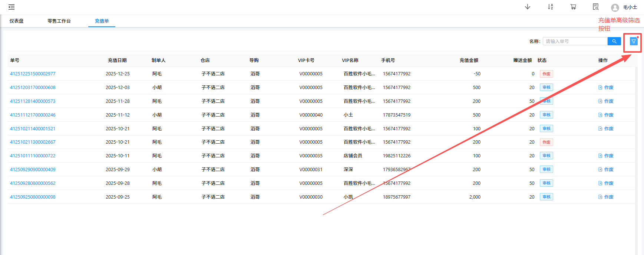Click VIP name 深深
This screenshot has height=255, width=644.
coord(348,169)
